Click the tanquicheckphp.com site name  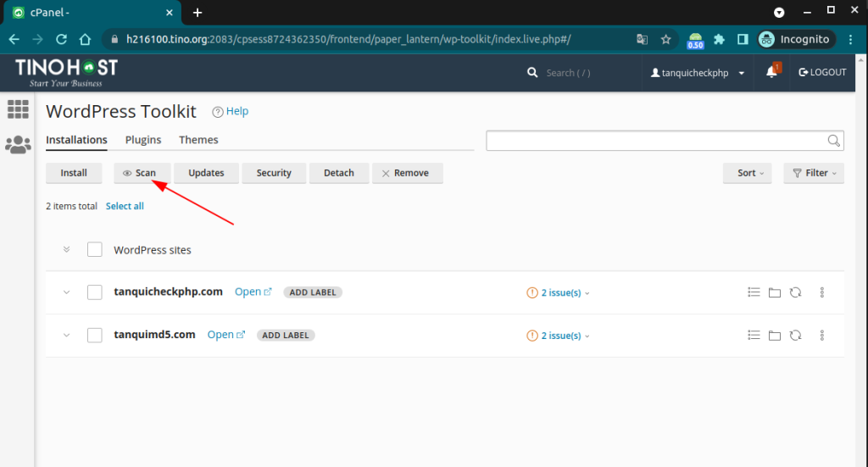point(169,292)
